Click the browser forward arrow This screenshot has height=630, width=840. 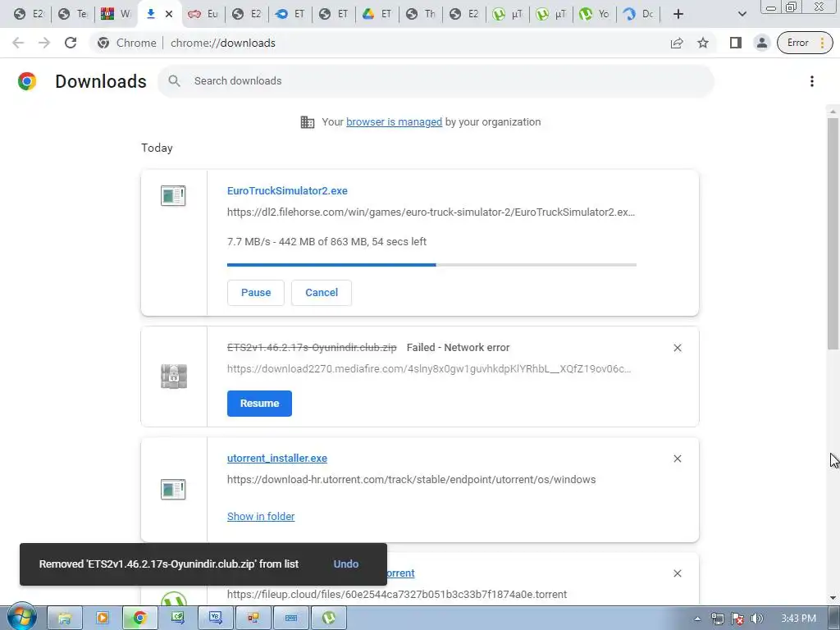(x=44, y=43)
